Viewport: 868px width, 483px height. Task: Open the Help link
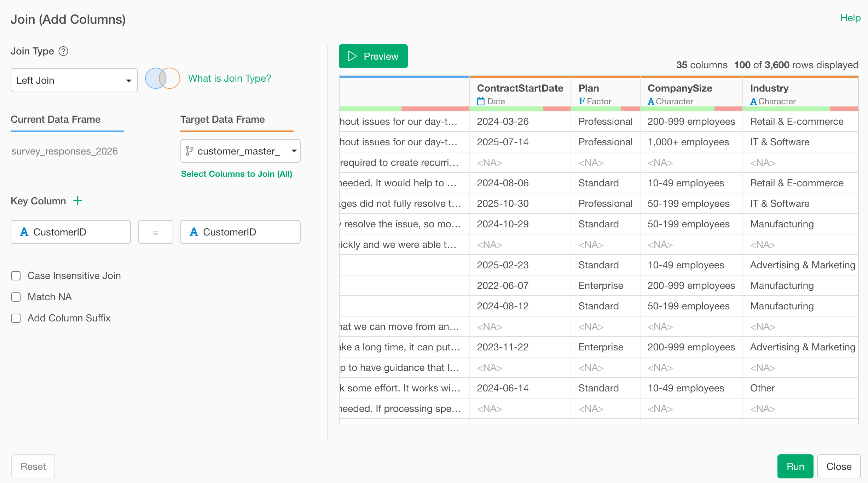850,18
